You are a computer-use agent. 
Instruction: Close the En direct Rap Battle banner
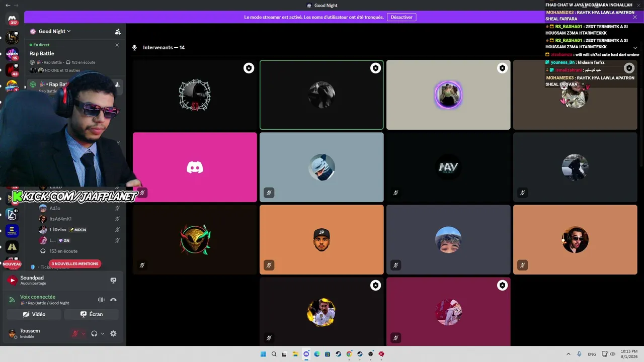117,45
